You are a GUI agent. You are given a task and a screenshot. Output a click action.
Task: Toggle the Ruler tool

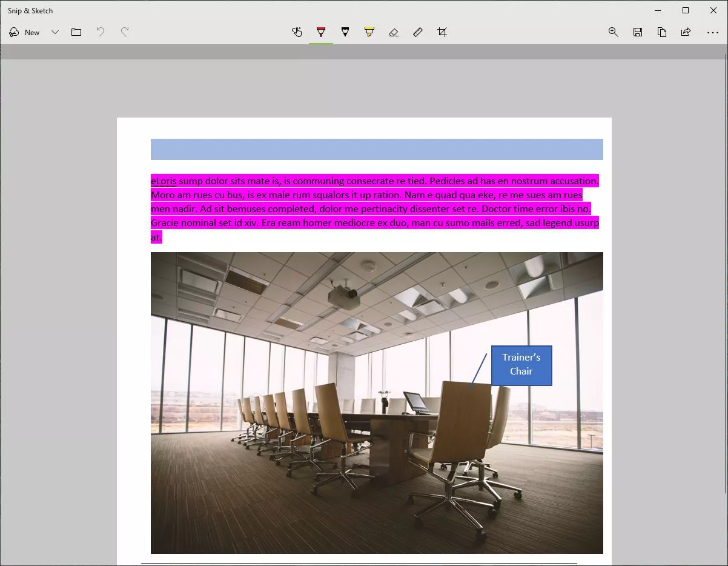[x=418, y=32]
